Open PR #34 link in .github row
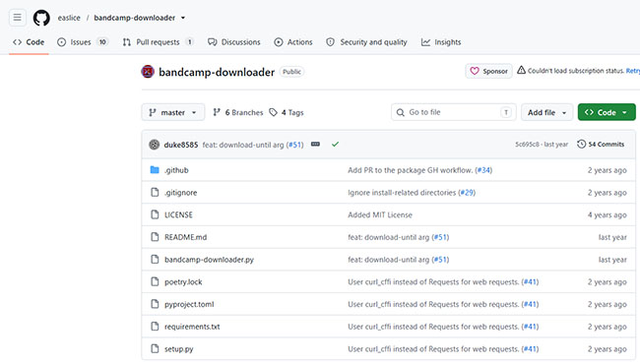Screen dimensions: 640x364 click(483, 170)
